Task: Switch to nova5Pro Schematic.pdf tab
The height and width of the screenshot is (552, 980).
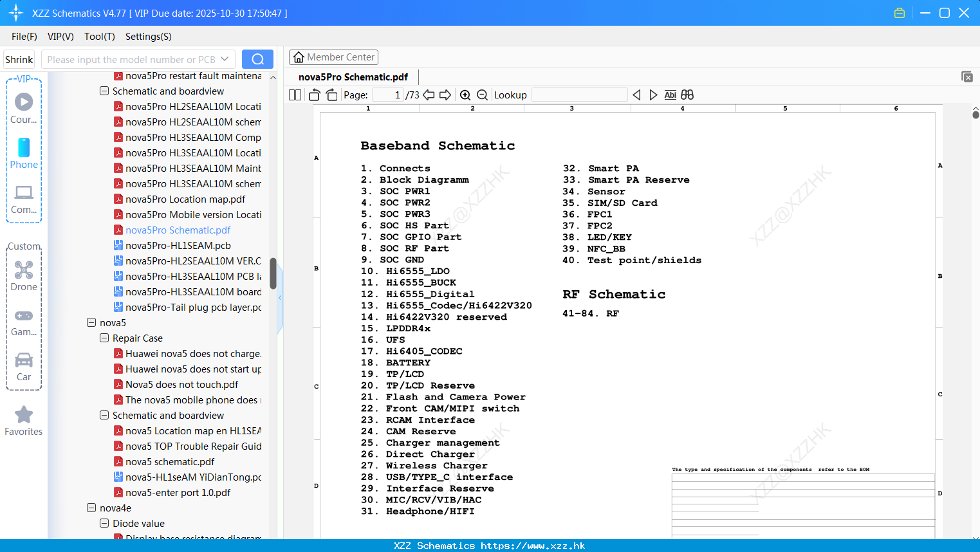Action: click(353, 77)
